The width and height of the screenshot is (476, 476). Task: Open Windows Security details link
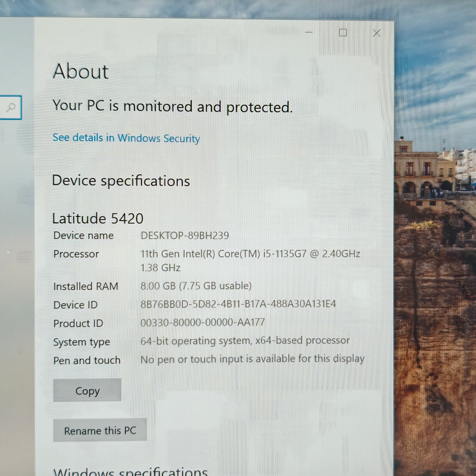(126, 138)
